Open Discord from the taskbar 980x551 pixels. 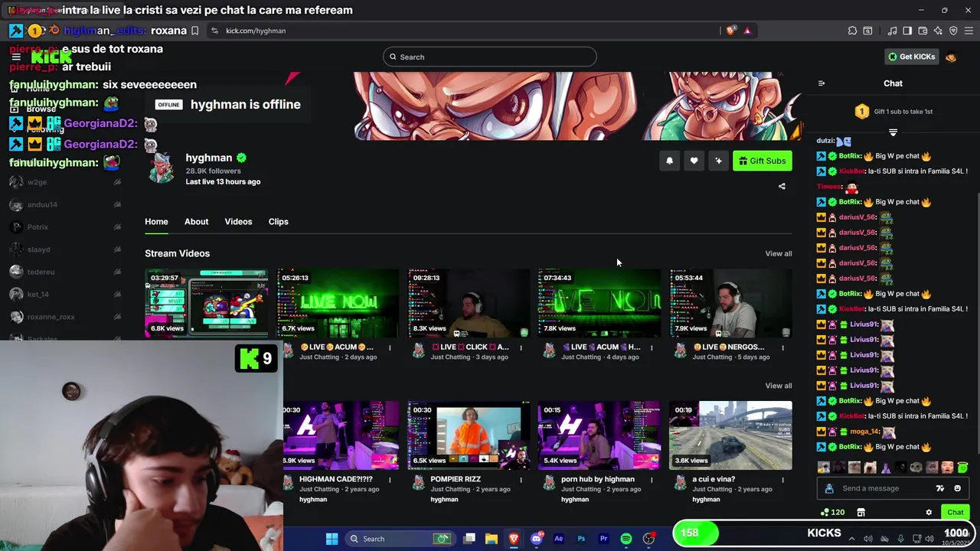(537, 539)
